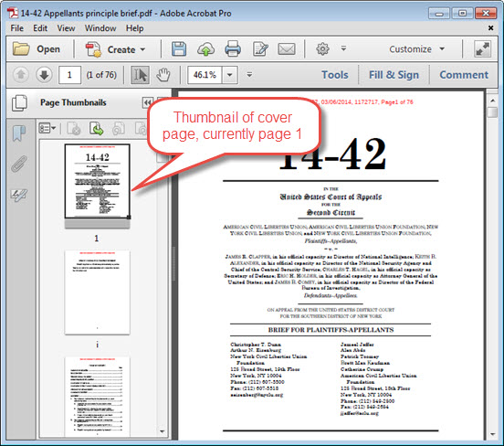Click the Open button

(x=37, y=49)
